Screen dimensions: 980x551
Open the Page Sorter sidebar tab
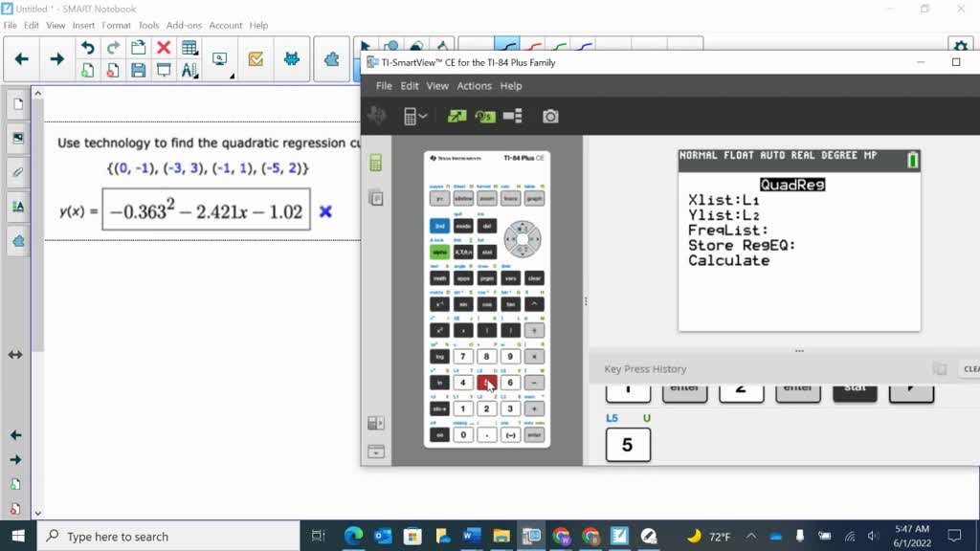pos(17,103)
